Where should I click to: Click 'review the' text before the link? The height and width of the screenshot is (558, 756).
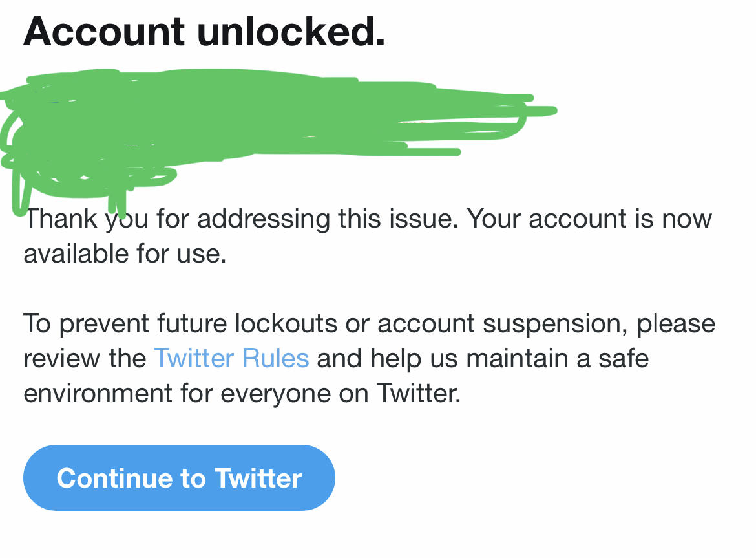coord(85,358)
